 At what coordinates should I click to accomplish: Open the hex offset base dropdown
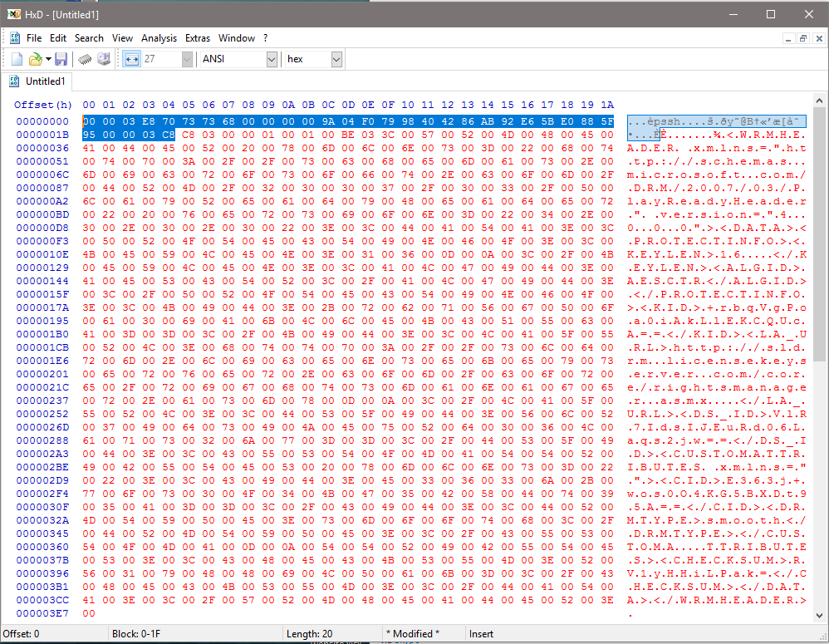click(336, 59)
